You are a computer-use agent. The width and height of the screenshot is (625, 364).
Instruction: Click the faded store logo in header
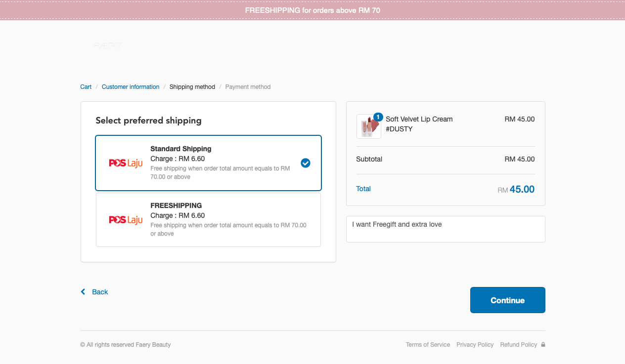(x=107, y=45)
